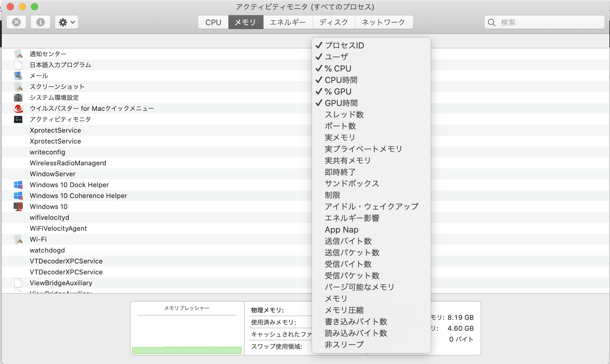Image resolution: width=610 pixels, height=364 pixels.
Task: Uncheck the % CPU column option
Action: [338, 68]
